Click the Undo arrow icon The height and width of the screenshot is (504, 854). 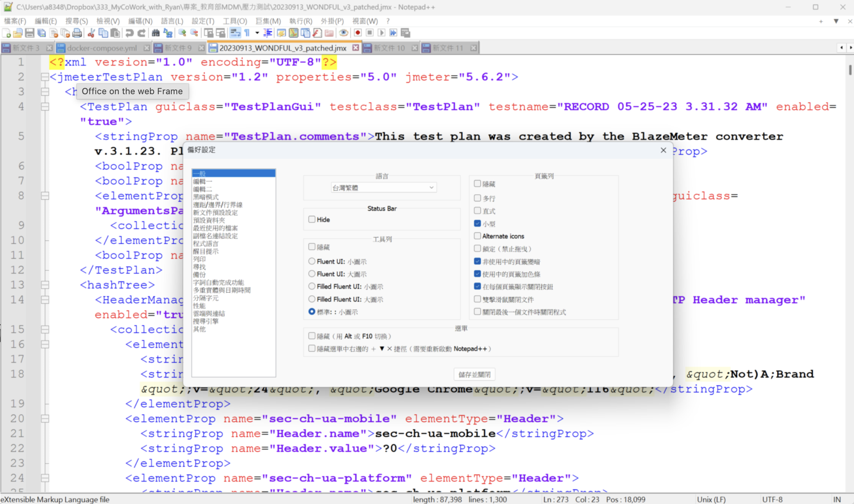pos(129,33)
